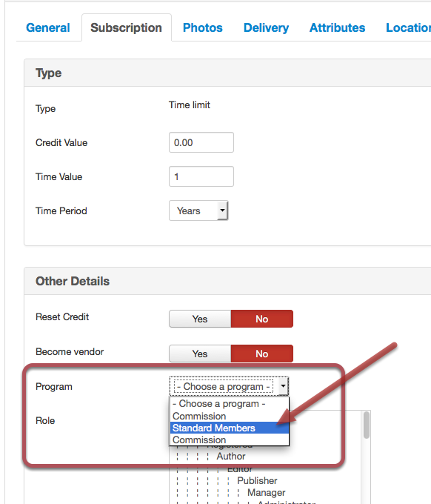Click the 'Program' field label
The height and width of the screenshot is (504, 431).
(x=54, y=386)
